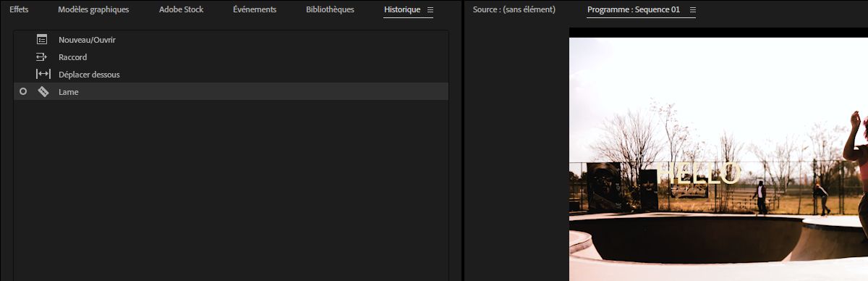Click the Nouveau/Ouvrir history state icon

[x=42, y=40]
